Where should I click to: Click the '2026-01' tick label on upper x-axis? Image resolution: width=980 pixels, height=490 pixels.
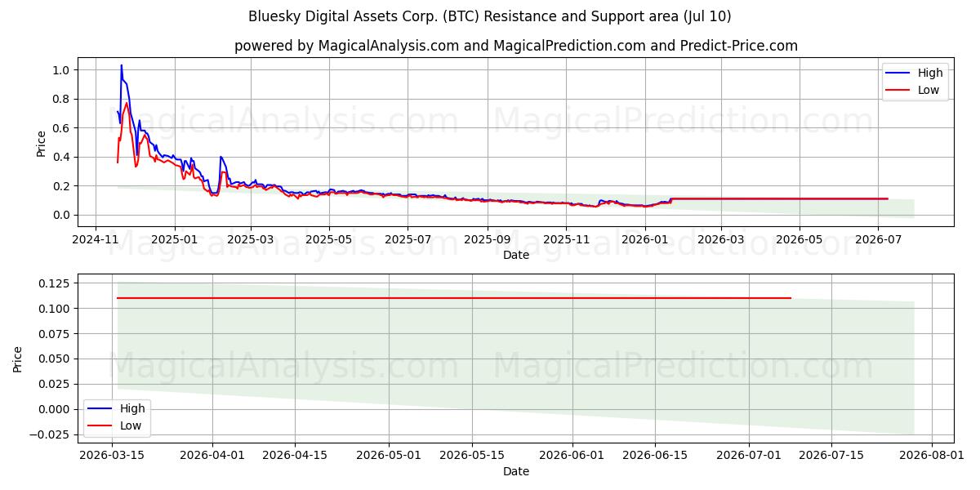644,239
